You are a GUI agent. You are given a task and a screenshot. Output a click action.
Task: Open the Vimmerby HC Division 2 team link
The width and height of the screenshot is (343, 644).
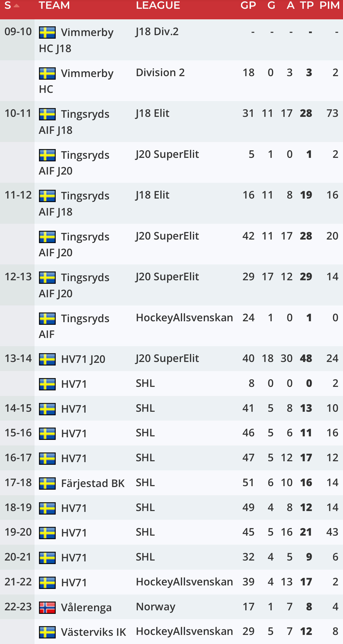pos(76,81)
